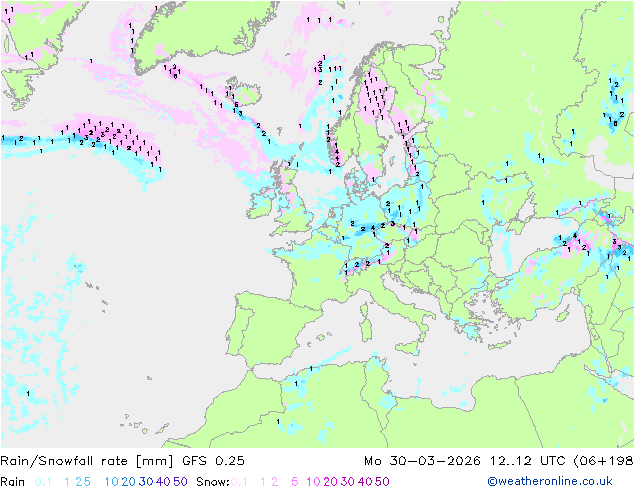The height and width of the screenshot is (490, 634).
Task: Click the "GFS 0.25" model label
Action: (213, 461)
